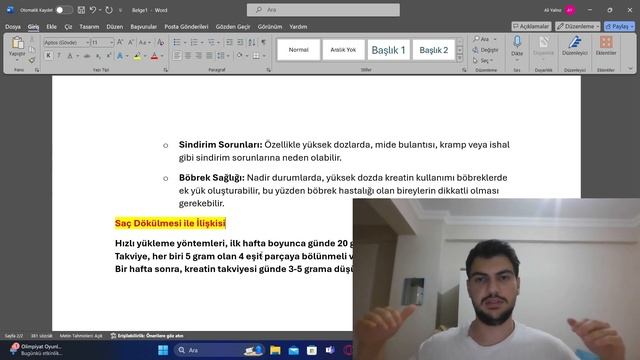640x360 pixels.
Task: Click the Yapıştır paste icon
Action: pyautogui.click(x=17, y=43)
